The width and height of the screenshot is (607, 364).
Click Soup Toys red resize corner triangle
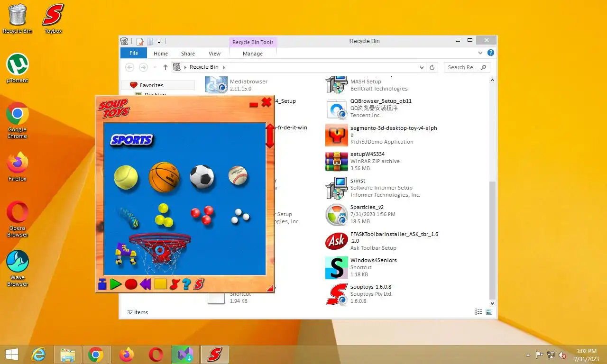click(270, 288)
